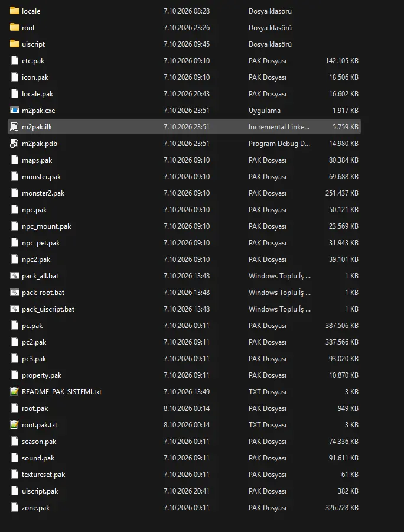Click the npc.pak file icon
This screenshot has width=404, height=532.
coord(15,210)
